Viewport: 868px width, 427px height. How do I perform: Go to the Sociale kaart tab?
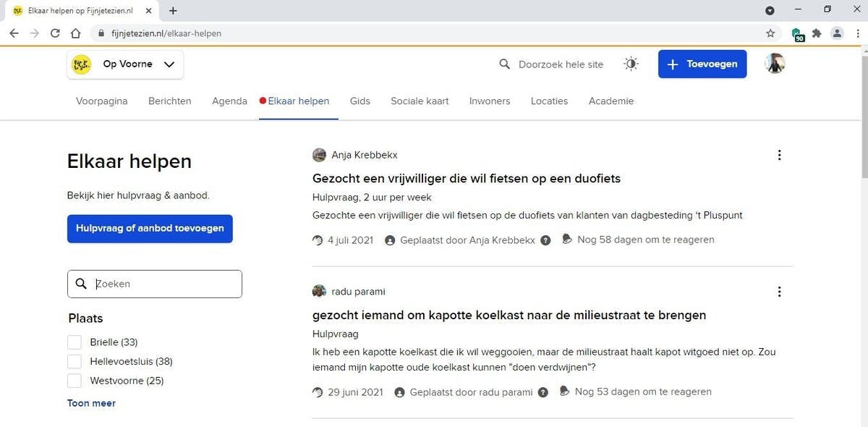coord(420,101)
